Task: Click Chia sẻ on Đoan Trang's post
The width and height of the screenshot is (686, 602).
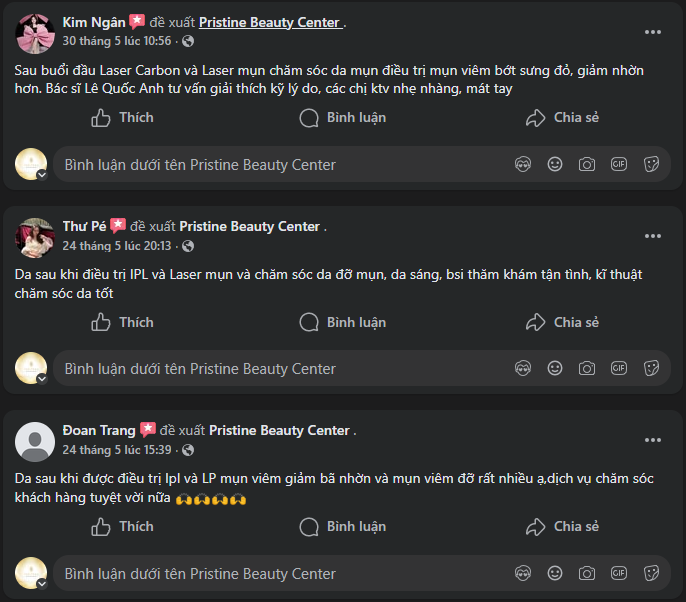Action: (562, 526)
